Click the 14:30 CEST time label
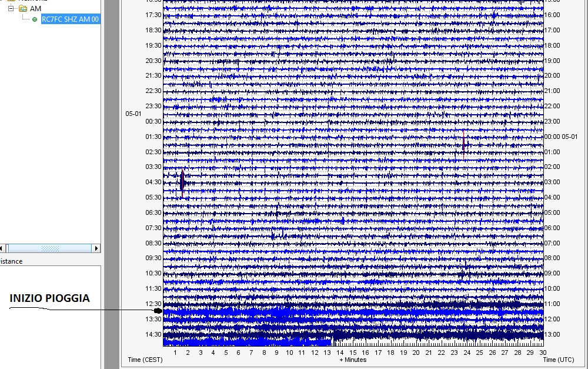 (153, 334)
